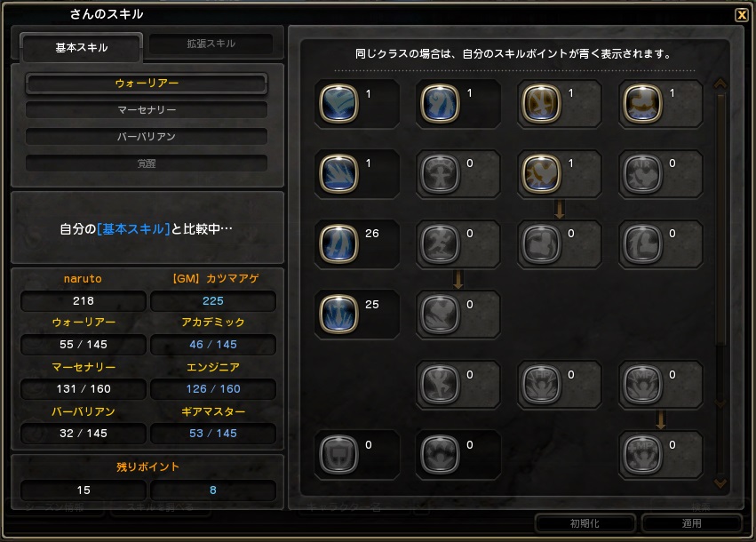
Task: Switch to the 拡張スキル tab
Action: 211,44
